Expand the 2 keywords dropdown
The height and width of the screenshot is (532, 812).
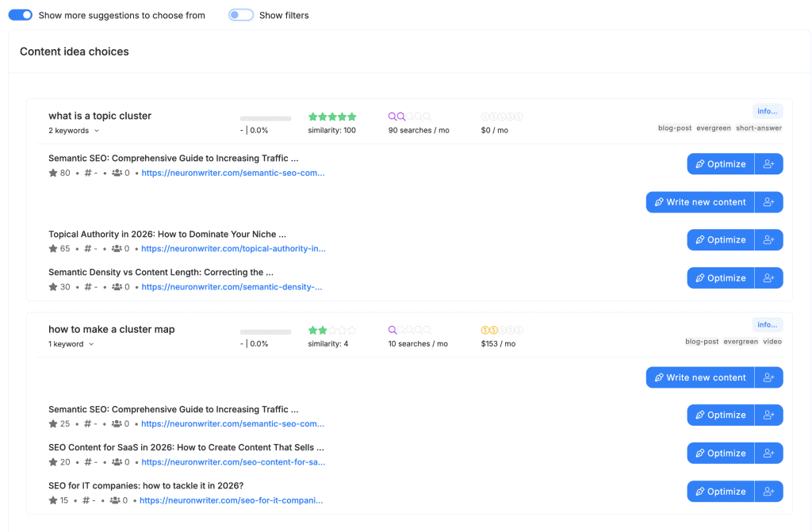tap(74, 131)
